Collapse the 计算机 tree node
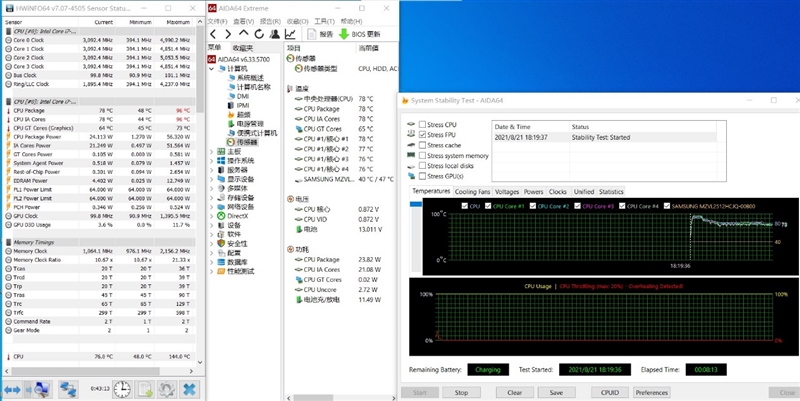 [x=213, y=68]
